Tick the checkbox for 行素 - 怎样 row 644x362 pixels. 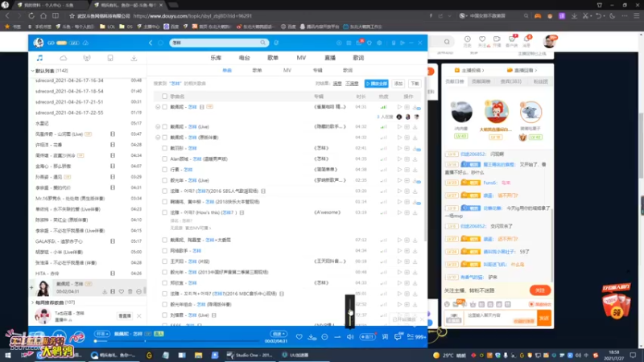(165, 170)
